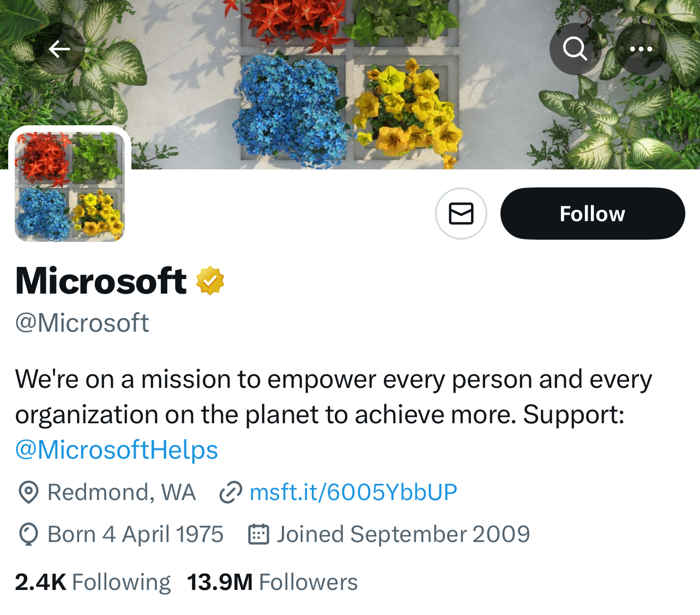Viewport: 700px width, 615px height.
Task: Click the Microsoft display name
Action: 101,281
